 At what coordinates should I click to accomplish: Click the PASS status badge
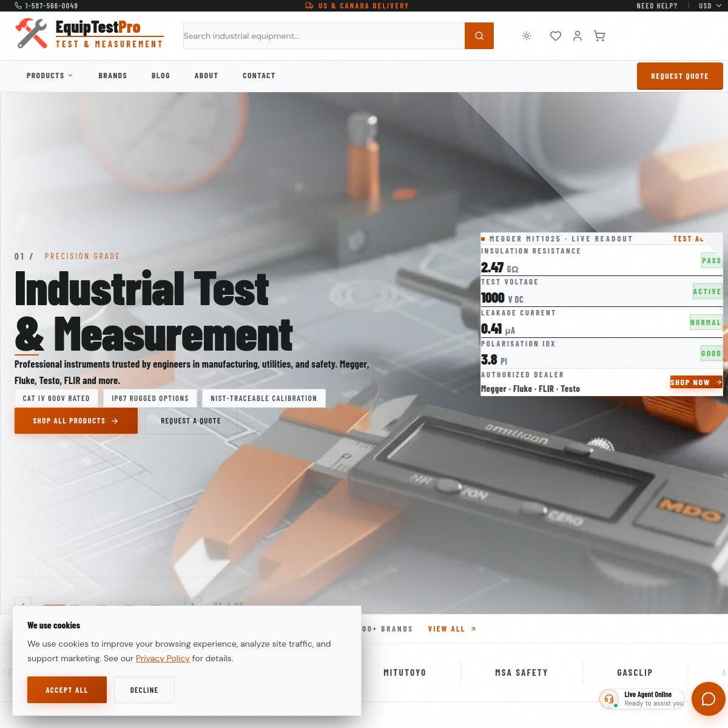coord(712,260)
